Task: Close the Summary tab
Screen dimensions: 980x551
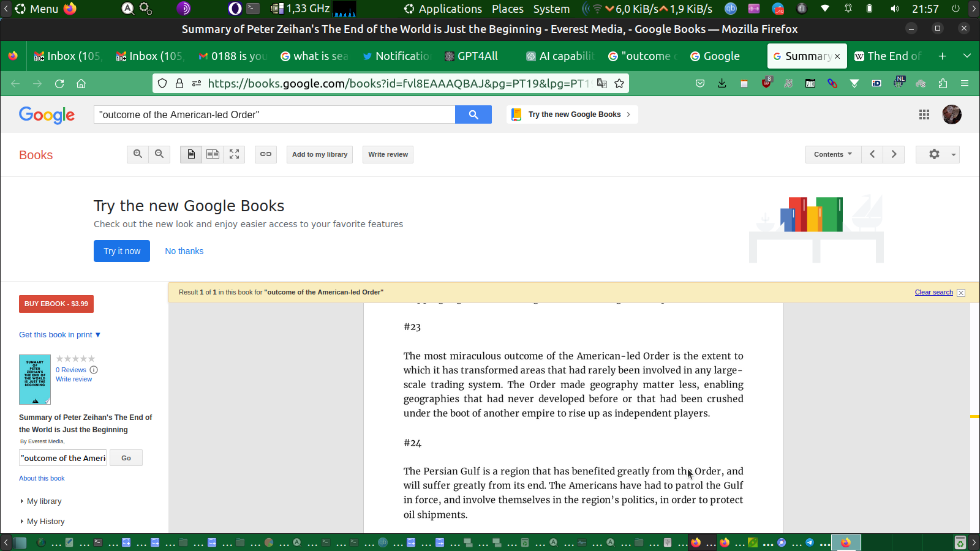Action: 837,56
